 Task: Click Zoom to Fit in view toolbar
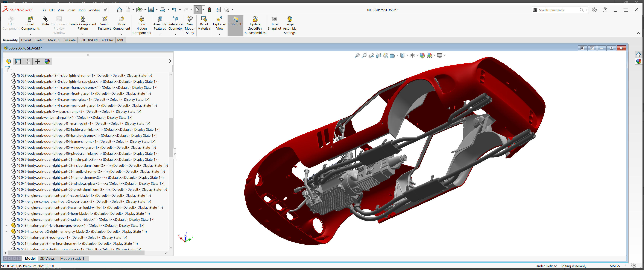[357, 56]
